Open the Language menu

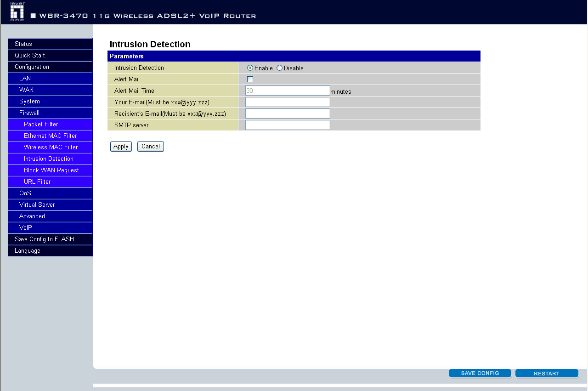click(50, 251)
